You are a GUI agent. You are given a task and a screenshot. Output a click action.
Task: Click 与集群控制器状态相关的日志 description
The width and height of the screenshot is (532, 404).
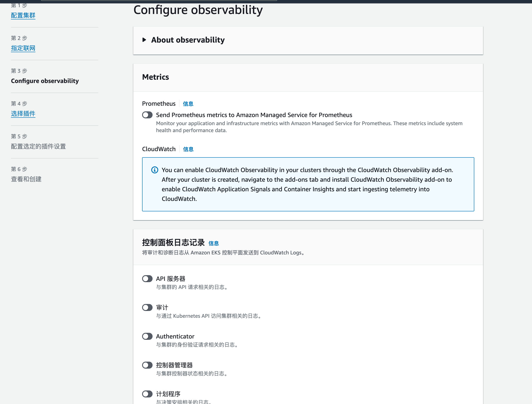(x=192, y=374)
